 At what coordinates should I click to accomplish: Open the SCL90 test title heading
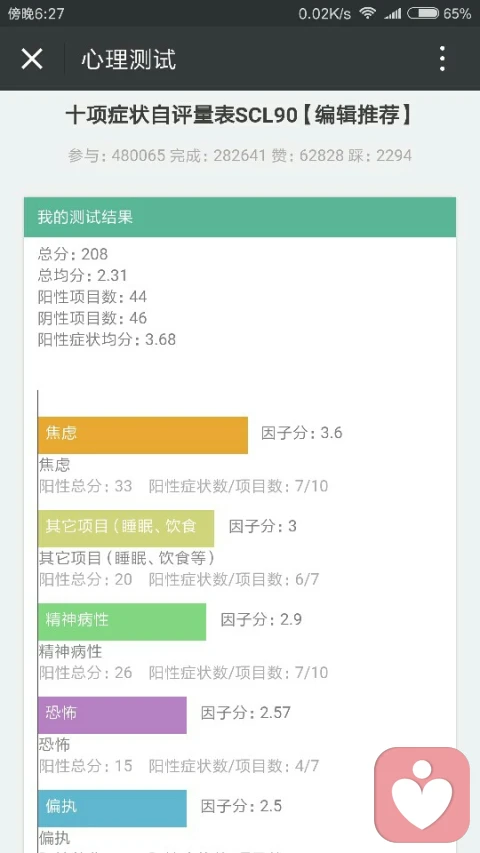239,115
